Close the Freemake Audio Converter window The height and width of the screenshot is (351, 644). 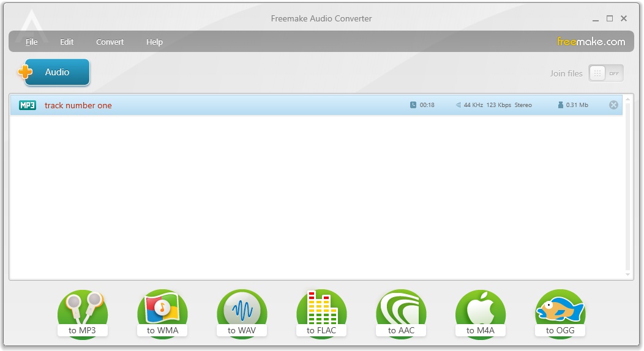[624, 18]
